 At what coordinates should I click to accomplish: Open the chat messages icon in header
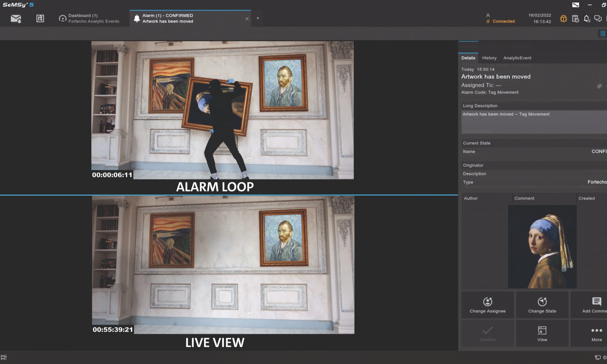[598, 19]
